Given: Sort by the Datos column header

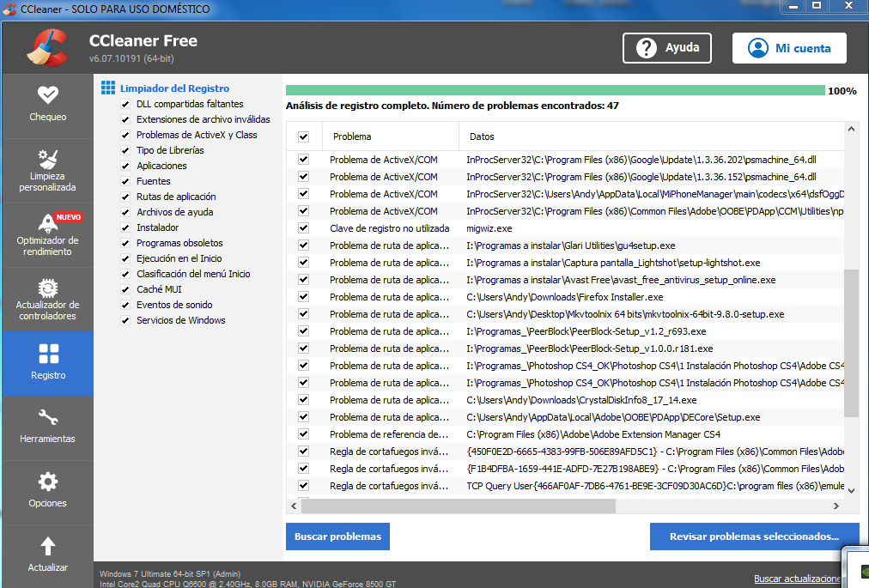Looking at the screenshot, I should pyautogui.click(x=652, y=136).
